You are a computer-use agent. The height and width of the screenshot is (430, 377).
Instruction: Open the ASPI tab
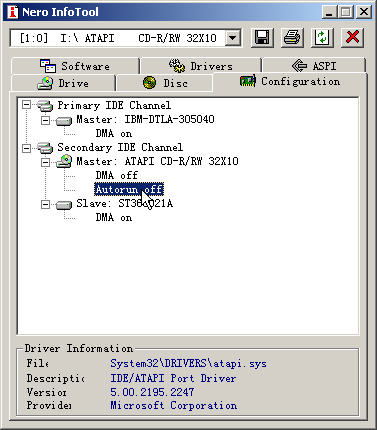[x=314, y=66]
